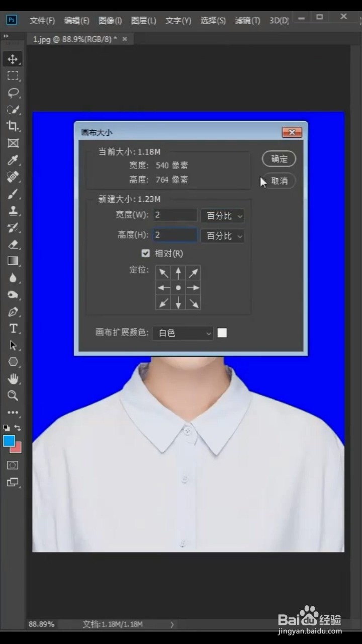Screen dimensions: 362x644
Task: Close the 1.jpg document tab
Action: 125,39
